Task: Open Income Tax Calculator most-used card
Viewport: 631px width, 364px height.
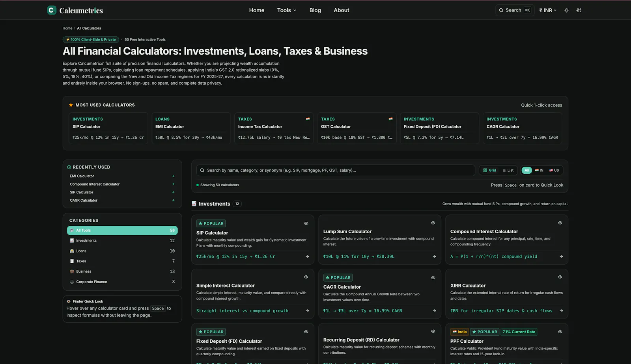Action: (x=274, y=128)
